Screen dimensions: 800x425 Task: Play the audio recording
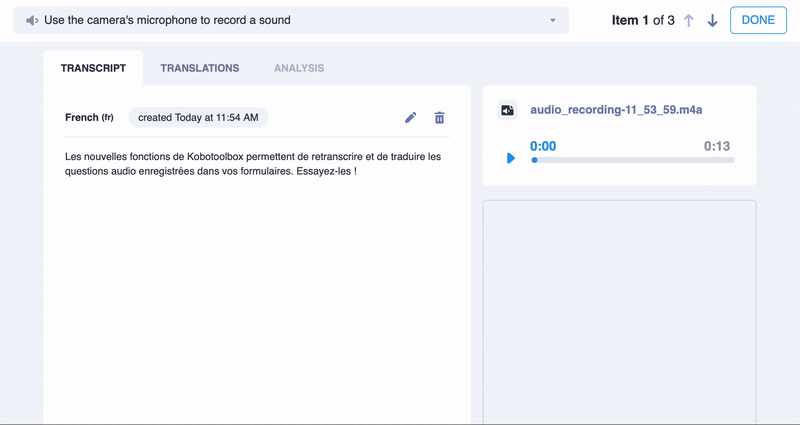(511, 158)
